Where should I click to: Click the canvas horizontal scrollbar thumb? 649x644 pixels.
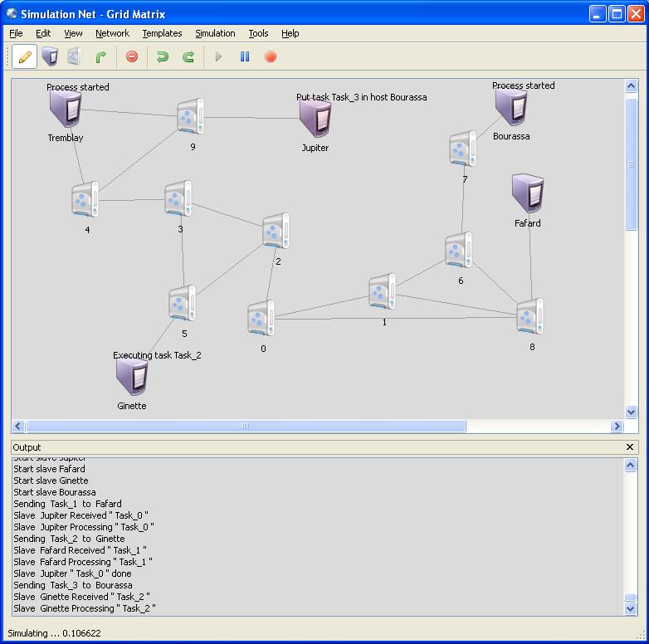click(x=246, y=426)
